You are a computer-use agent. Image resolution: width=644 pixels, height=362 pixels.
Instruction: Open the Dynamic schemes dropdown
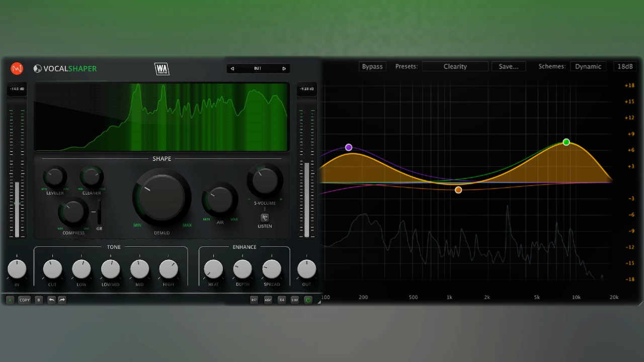tap(588, 66)
